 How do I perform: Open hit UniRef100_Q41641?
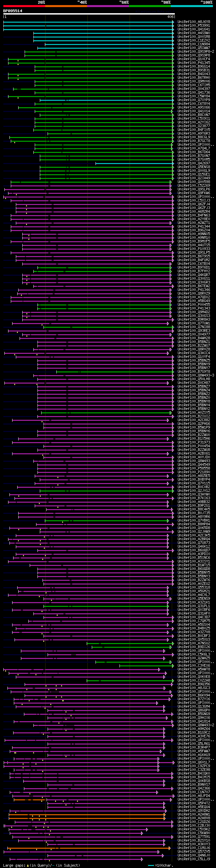point(194,29)
